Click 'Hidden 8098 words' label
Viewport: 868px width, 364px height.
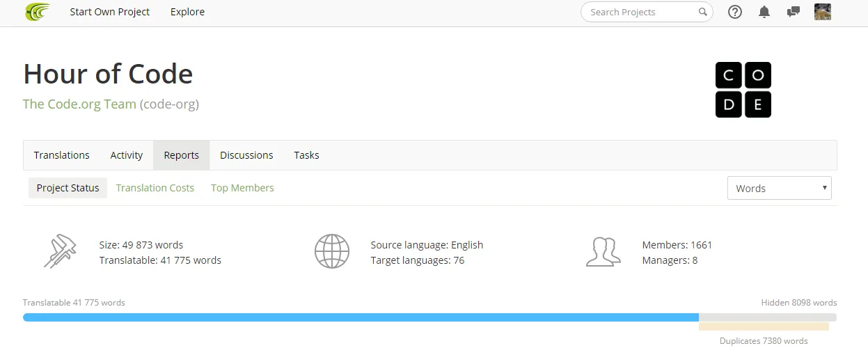(799, 303)
